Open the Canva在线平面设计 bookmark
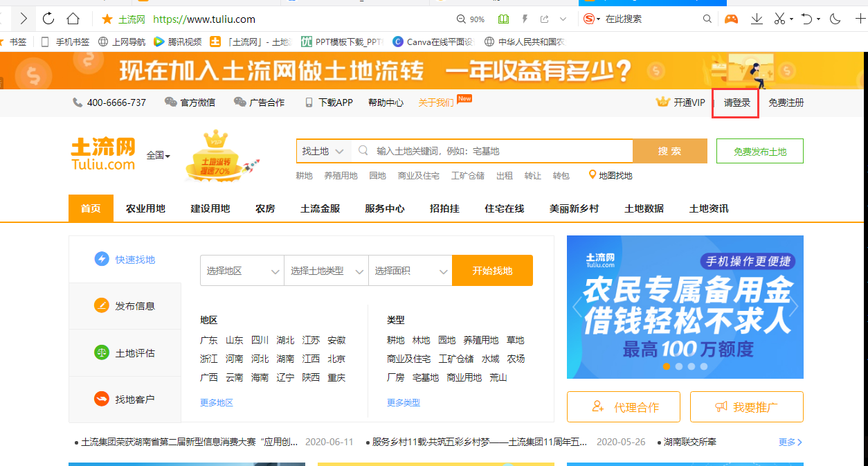The image size is (868, 466). coord(433,42)
